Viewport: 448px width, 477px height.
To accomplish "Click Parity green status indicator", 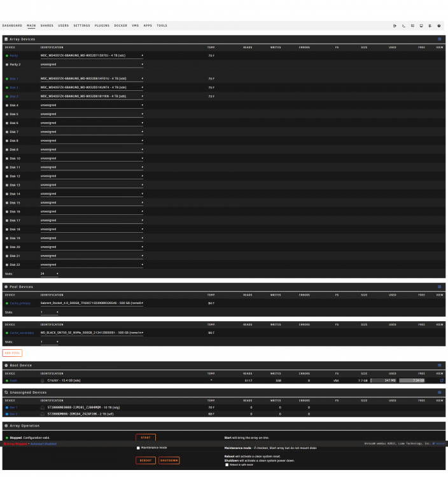I will (x=7, y=56).
